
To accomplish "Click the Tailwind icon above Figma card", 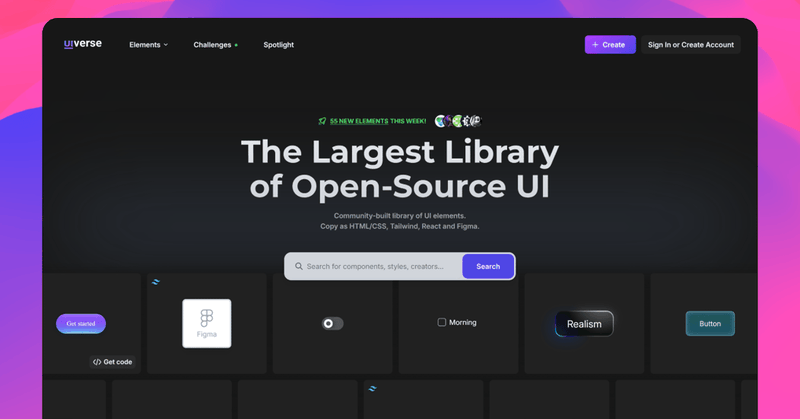I will (x=156, y=282).
